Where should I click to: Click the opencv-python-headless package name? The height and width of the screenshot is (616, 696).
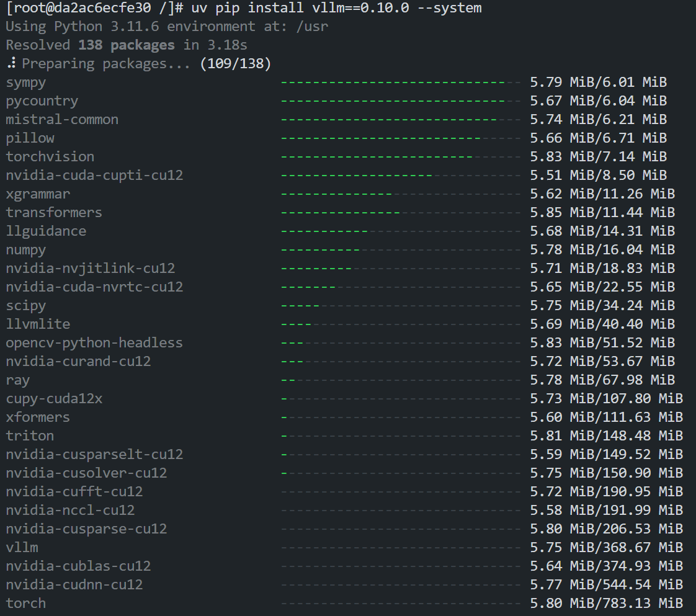coord(94,343)
